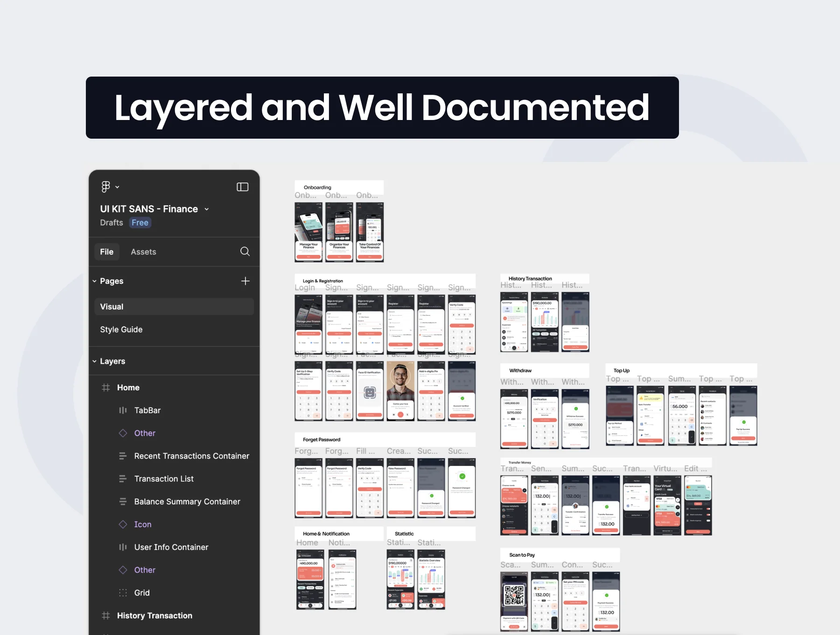Click the dotted icon beside Grid layer
The width and height of the screenshot is (840, 635).
tap(123, 593)
